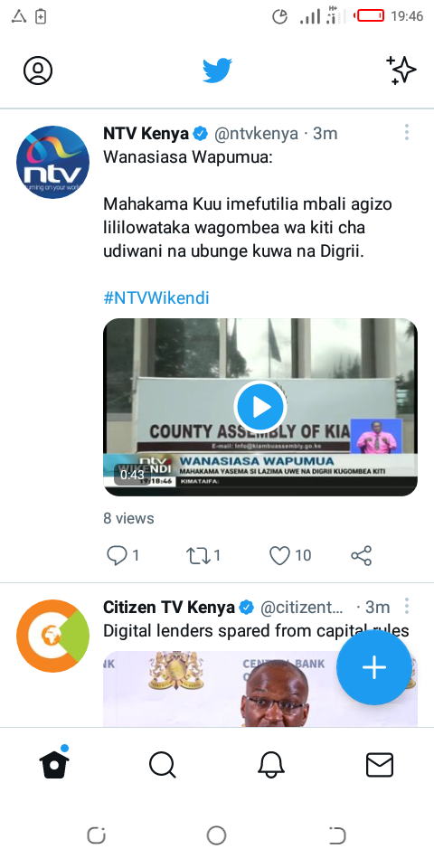This screenshot has height=868, width=434.
Task: Open the #NTVWikendi hashtag
Action: point(156,298)
